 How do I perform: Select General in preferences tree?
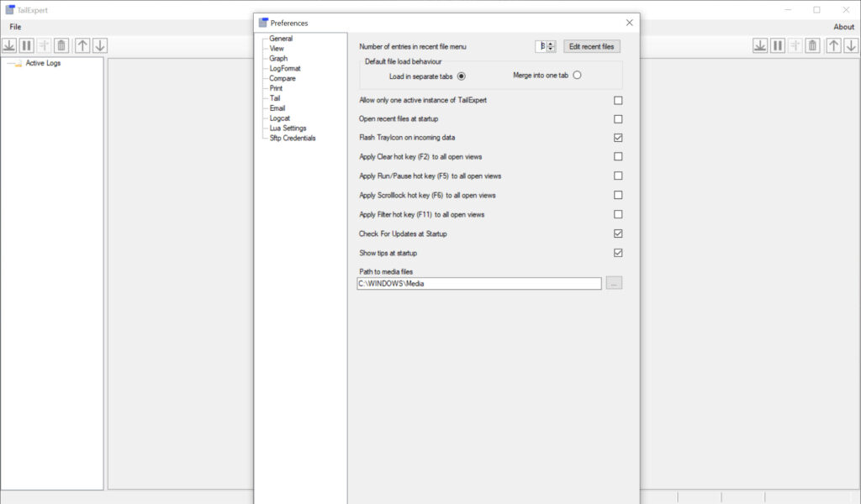tap(281, 39)
